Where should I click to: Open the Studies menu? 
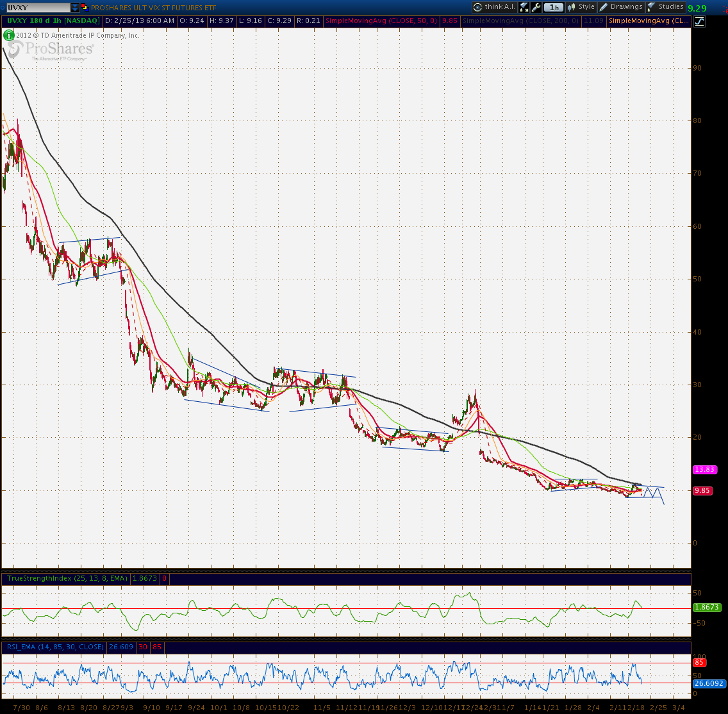(666, 7)
